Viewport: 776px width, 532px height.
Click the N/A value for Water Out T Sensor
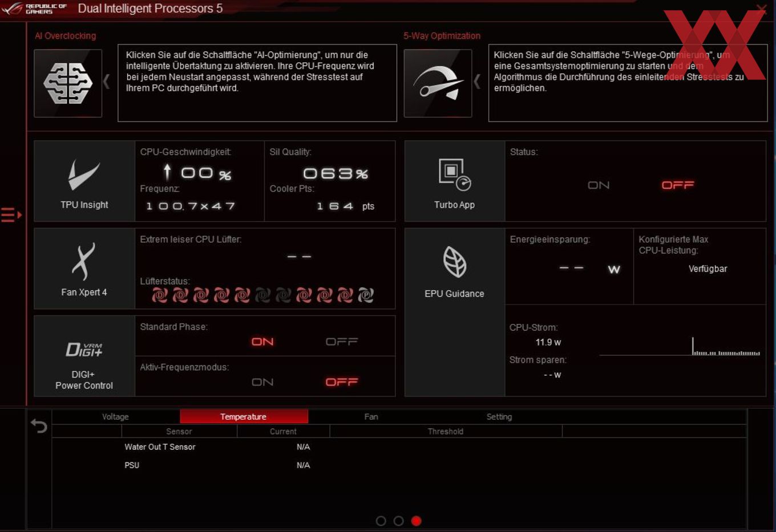(303, 447)
